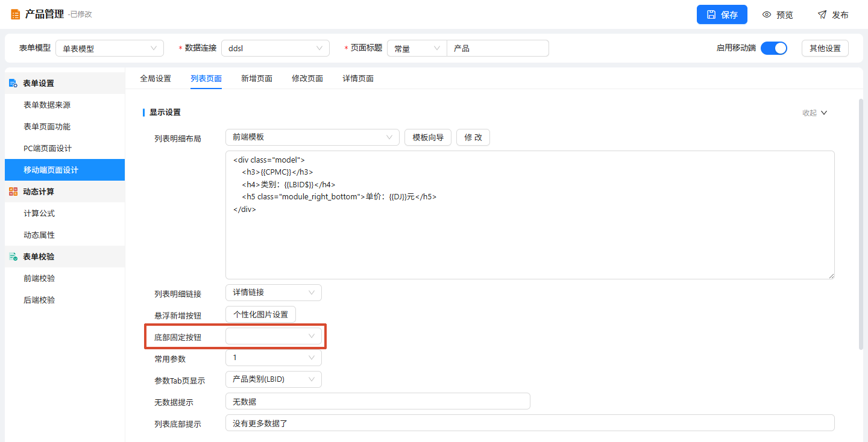This screenshot has height=442, width=868.
Task: Switch to the 新增页面 tab
Action: click(257, 78)
